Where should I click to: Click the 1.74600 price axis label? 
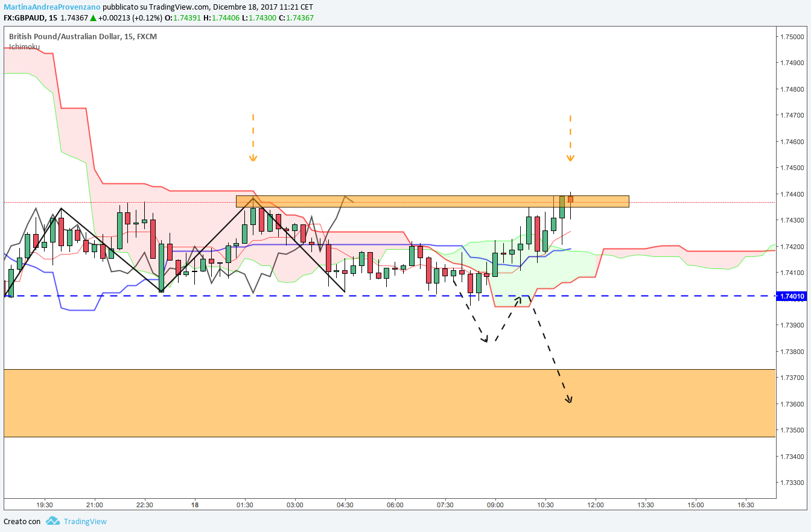pos(793,142)
